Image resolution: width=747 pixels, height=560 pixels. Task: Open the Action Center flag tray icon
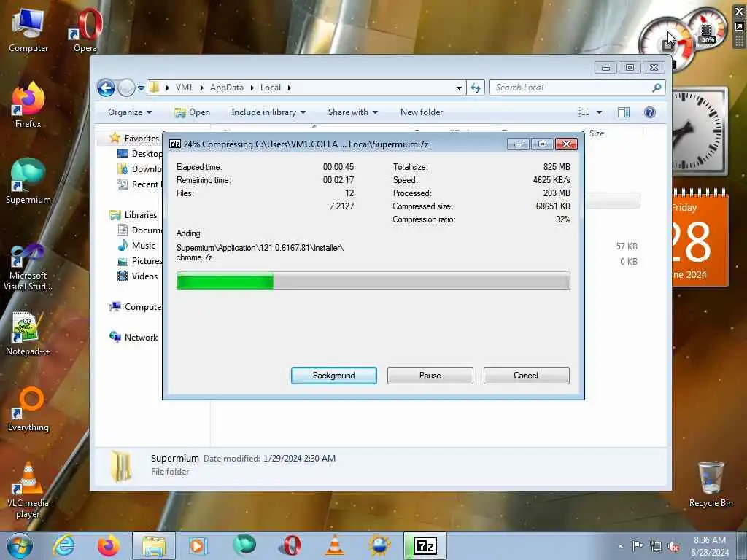pos(638,545)
